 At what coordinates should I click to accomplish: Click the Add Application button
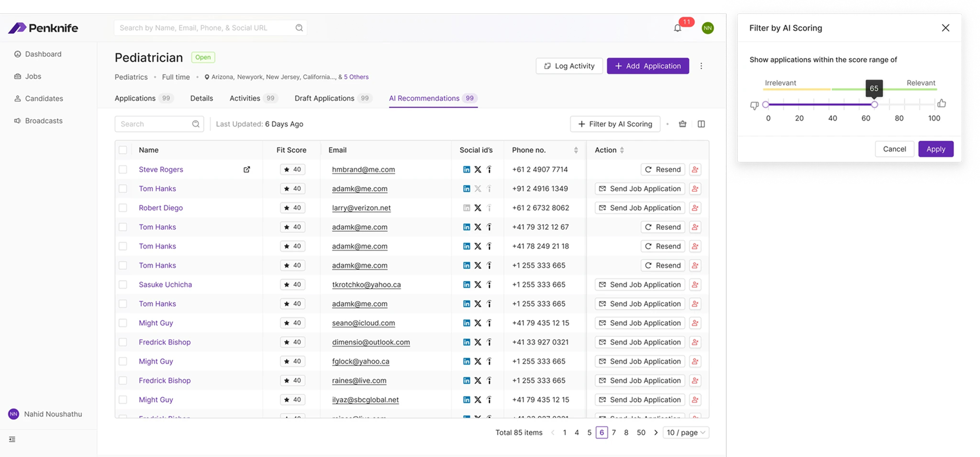tap(648, 66)
